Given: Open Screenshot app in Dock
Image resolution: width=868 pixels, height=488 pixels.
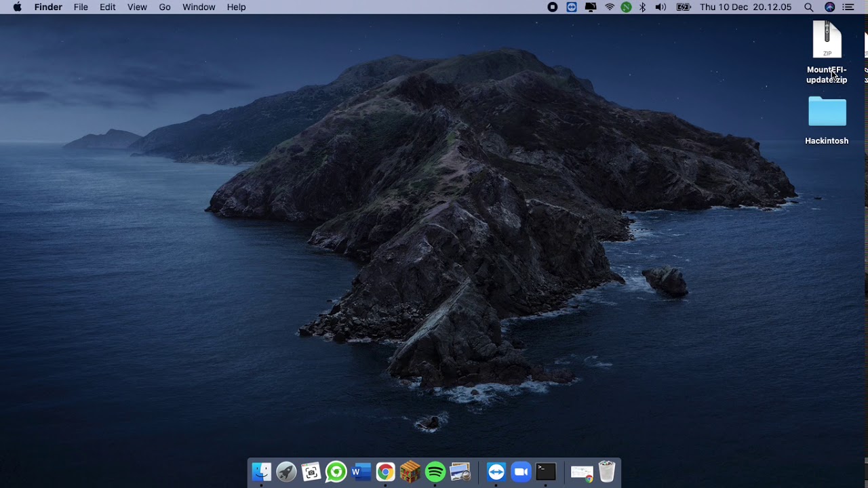Looking at the screenshot, I should point(311,472).
